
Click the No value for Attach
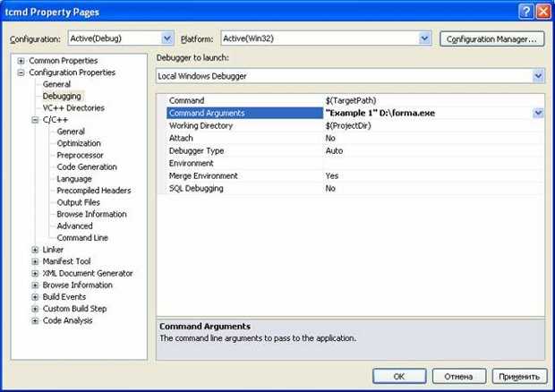click(x=330, y=138)
